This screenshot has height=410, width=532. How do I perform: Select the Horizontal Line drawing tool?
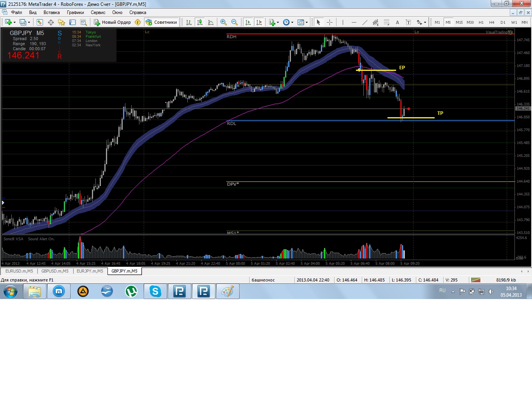[x=354, y=22]
